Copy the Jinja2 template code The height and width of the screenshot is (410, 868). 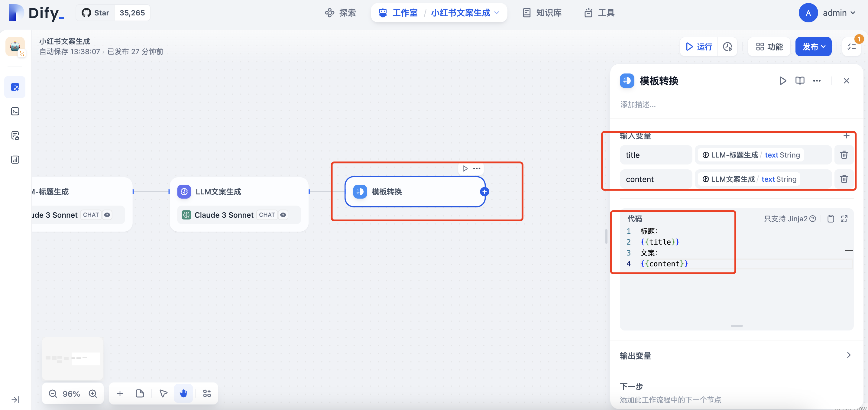tap(831, 219)
